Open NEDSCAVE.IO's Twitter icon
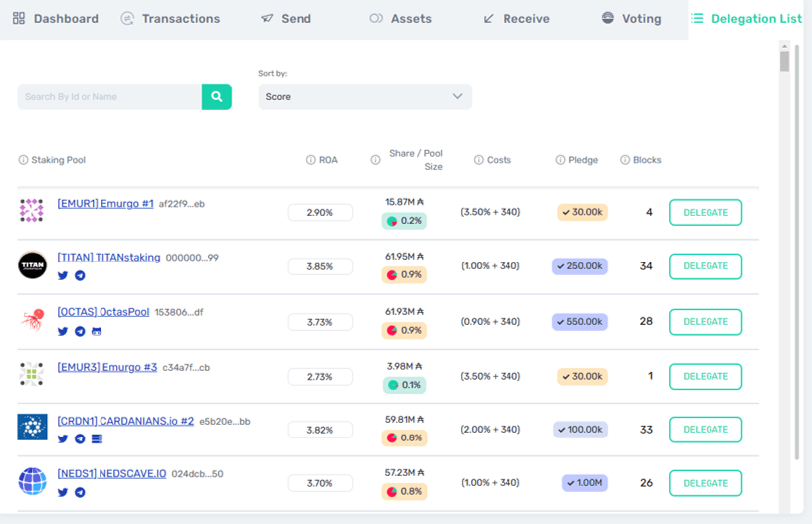 click(x=63, y=492)
